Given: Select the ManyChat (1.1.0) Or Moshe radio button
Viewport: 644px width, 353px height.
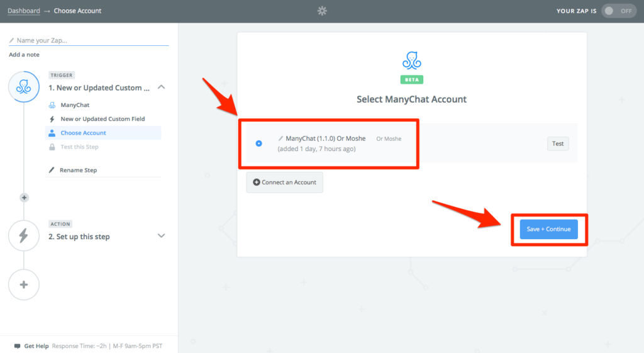Looking at the screenshot, I should 258,143.
